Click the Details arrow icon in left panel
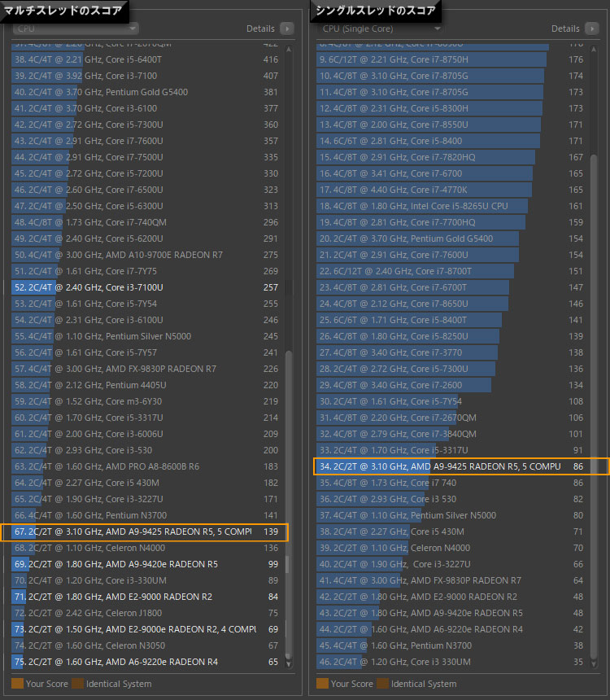This screenshot has width=610, height=700. [286, 28]
